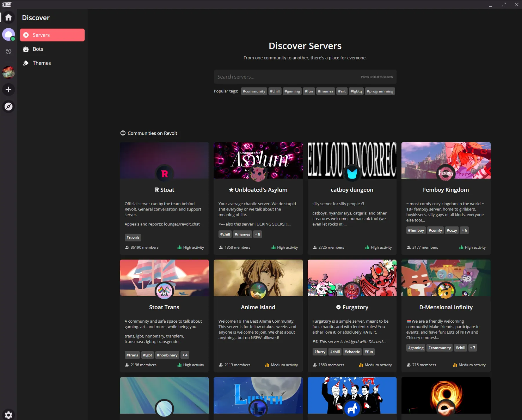Open the Settings gear at the bottom
The image size is (522, 420).
coord(8,414)
